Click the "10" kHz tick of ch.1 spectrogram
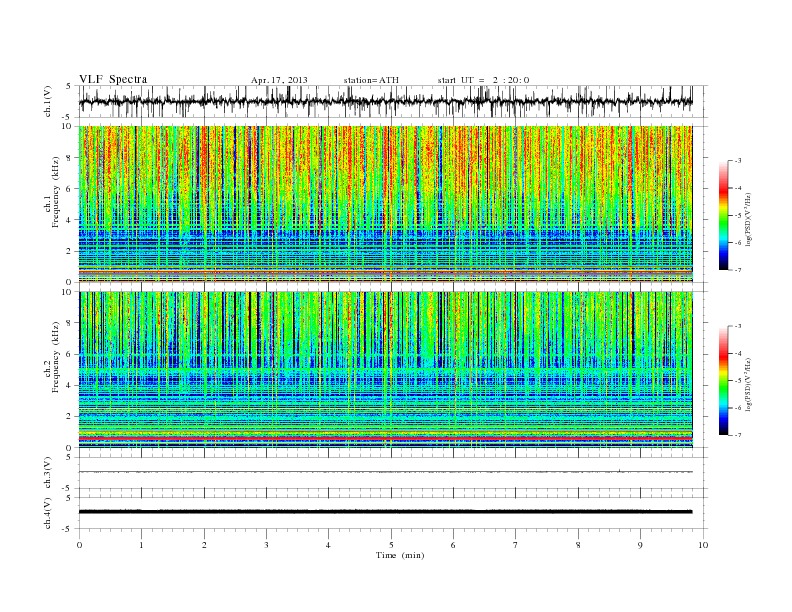 coord(68,126)
